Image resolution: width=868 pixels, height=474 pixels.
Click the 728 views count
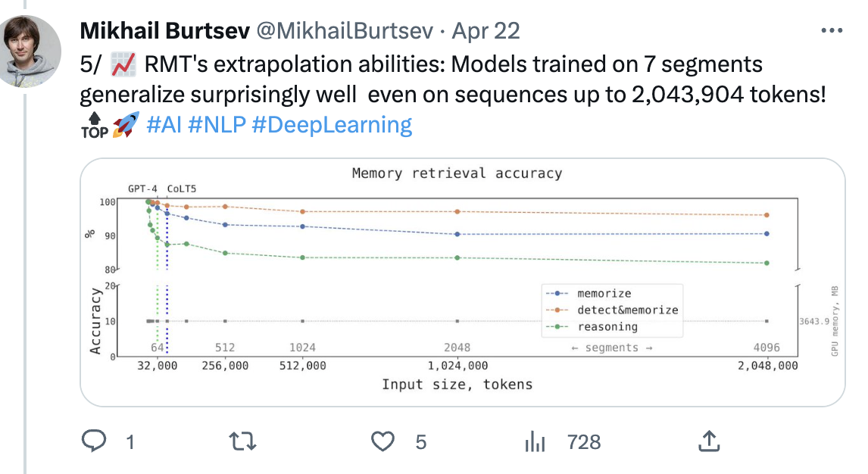[x=583, y=442]
